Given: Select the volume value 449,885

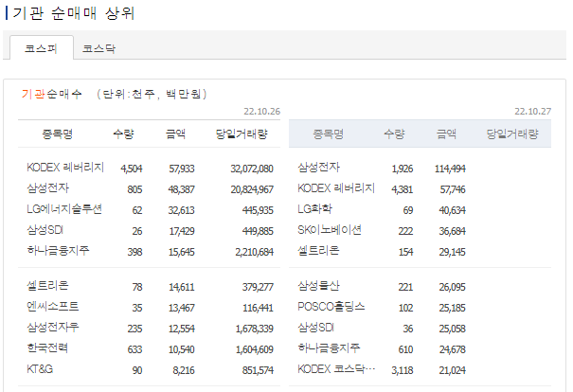Looking at the screenshot, I should click(x=258, y=231).
